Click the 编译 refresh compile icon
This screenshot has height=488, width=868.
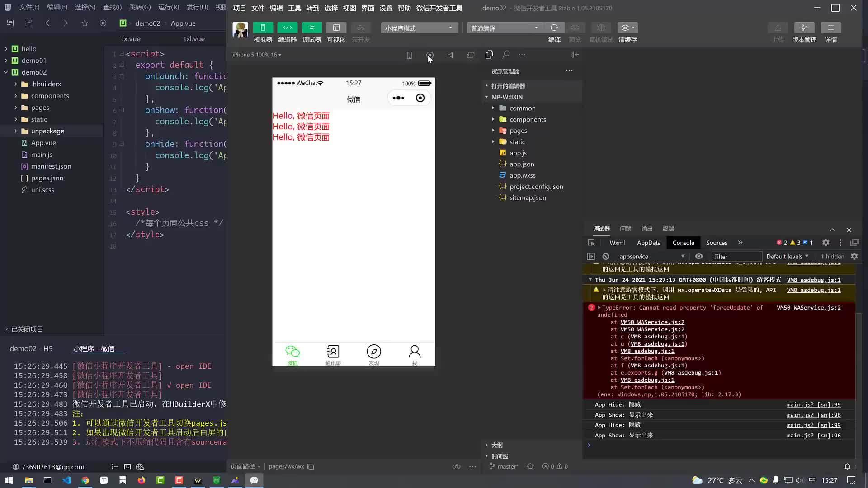point(554,28)
